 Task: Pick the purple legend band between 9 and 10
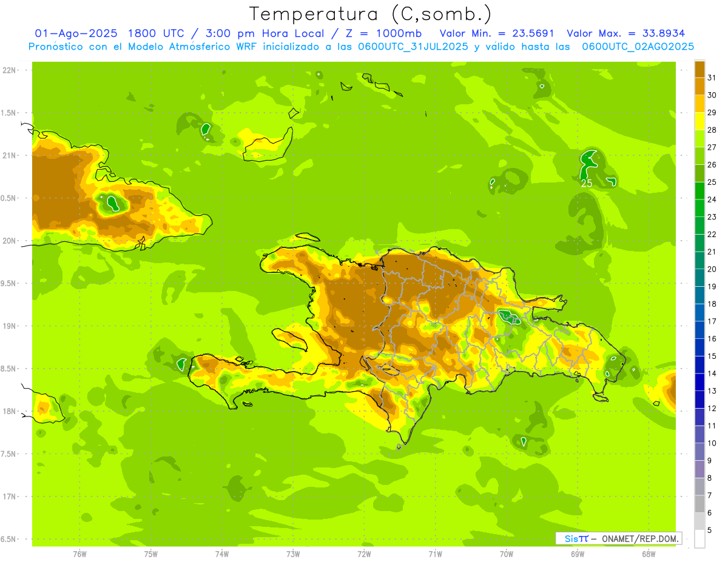(x=699, y=452)
